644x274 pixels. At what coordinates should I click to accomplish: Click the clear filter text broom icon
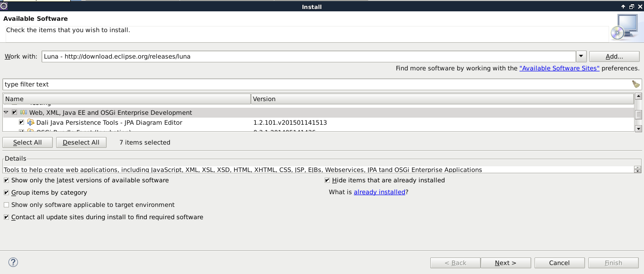636,84
